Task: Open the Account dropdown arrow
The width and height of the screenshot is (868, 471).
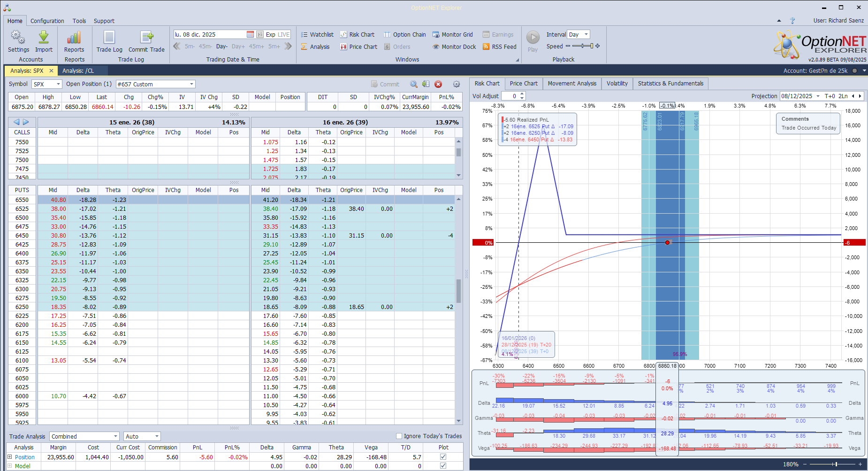Action: click(x=864, y=70)
